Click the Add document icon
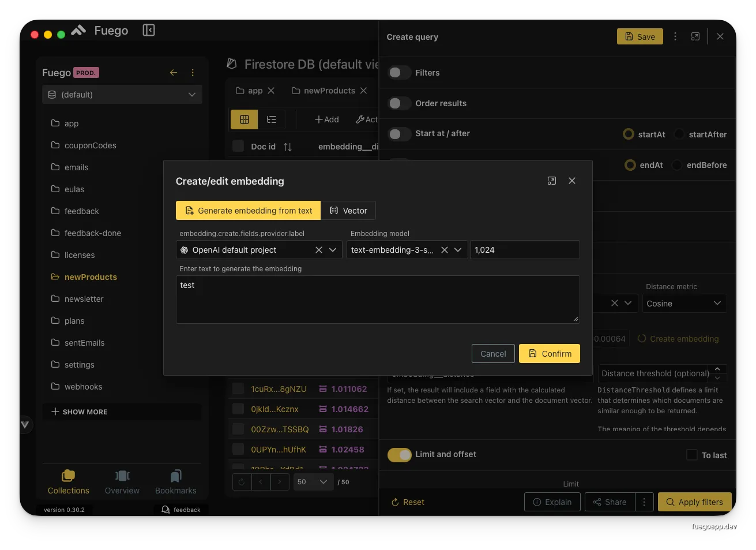 click(326, 119)
